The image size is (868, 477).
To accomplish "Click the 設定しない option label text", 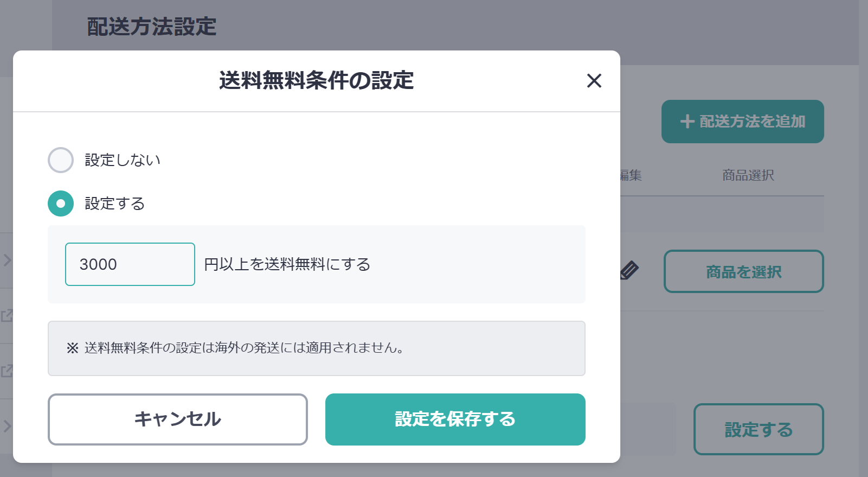I will coord(123,160).
